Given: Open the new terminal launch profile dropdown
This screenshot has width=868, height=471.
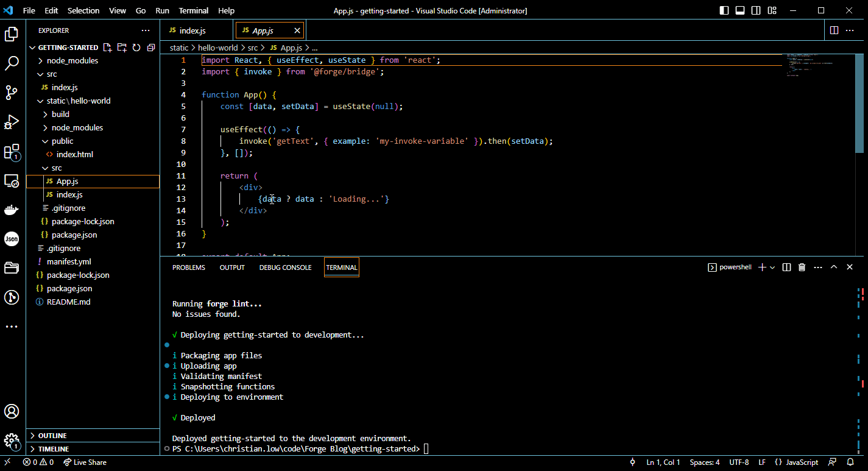Looking at the screenshot, I should click(x=772, y=267).
